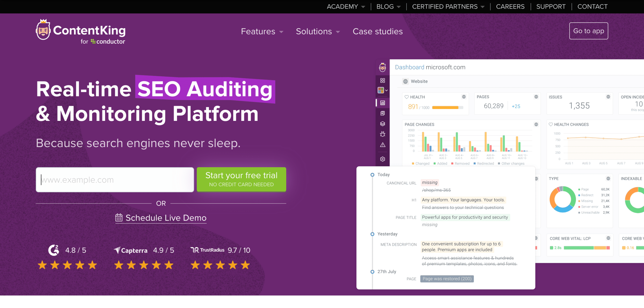The height and width of the screenshot is (308, 644).
Task: Select the dashboard grid icon in the sidebar
Action: pos(383,81)
